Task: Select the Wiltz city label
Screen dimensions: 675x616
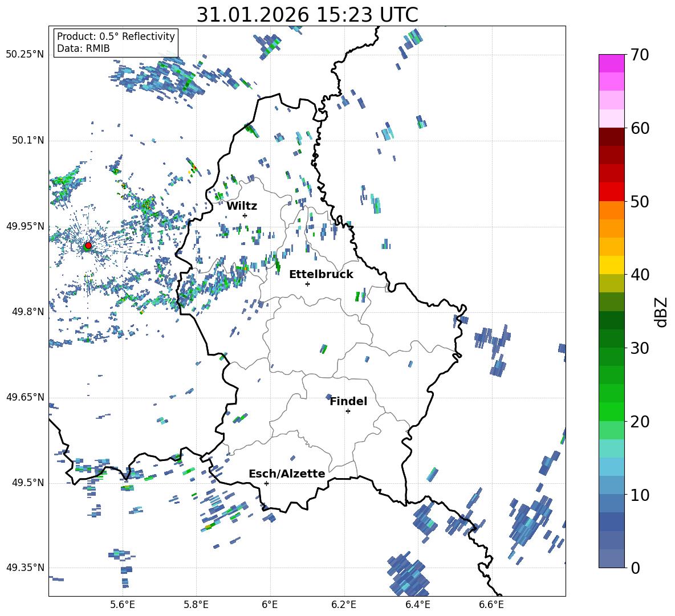Action: [242, 206]
